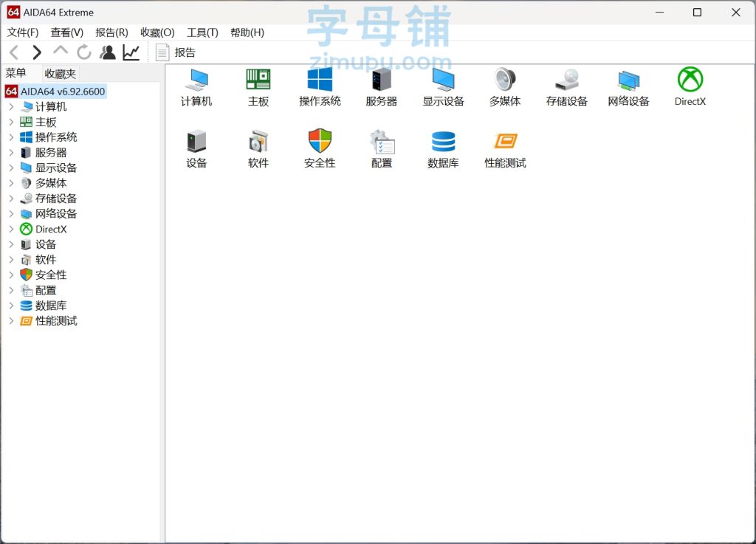756x544 pixels.
Task: Select AIDA64 v6.92.6600 root tree item
Action: tap(63, 92)
